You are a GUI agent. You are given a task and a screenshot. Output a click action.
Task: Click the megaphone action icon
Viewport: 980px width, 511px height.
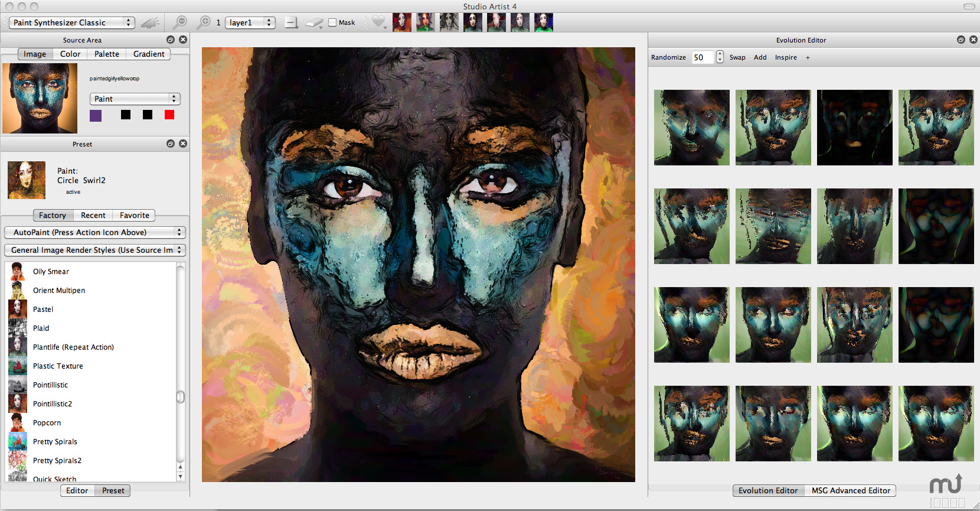coord(150,23)
